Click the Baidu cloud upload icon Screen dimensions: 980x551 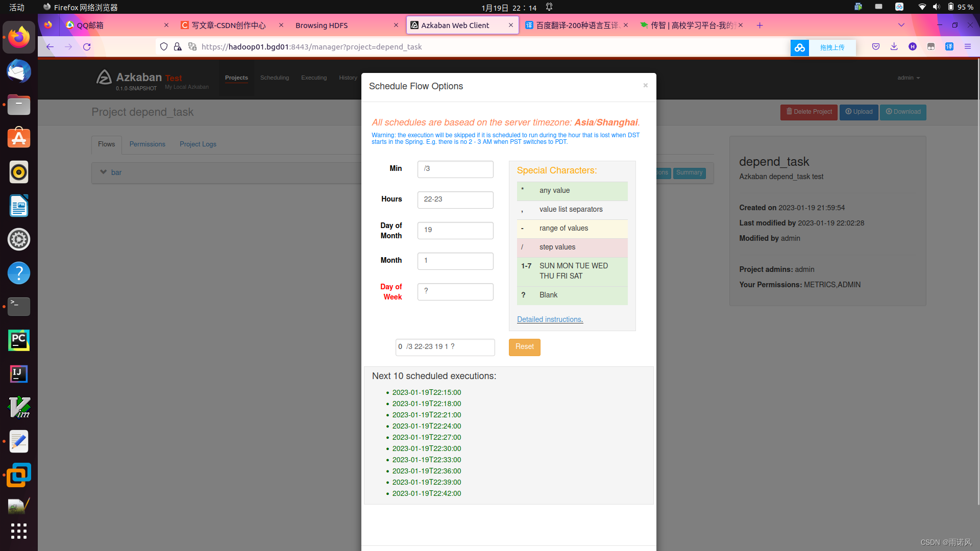799,47
